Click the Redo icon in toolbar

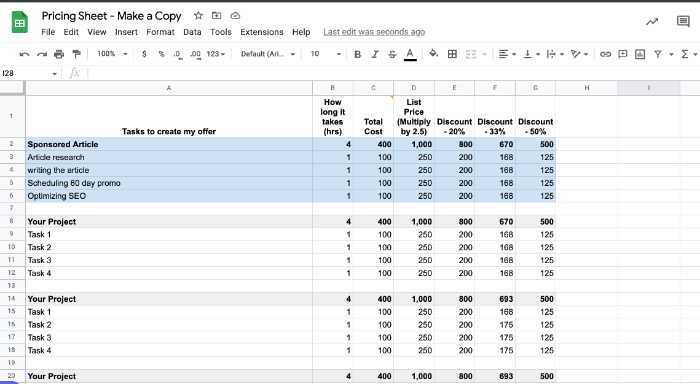coord(42,54)
